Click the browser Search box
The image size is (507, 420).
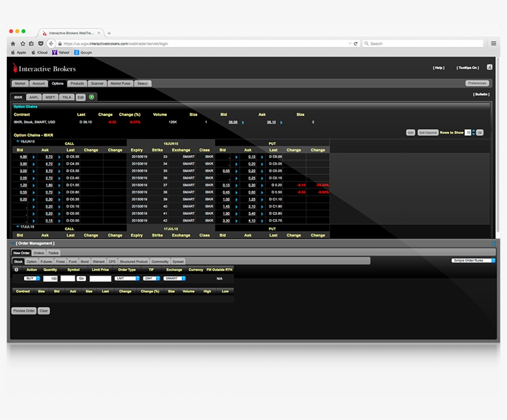423,44
